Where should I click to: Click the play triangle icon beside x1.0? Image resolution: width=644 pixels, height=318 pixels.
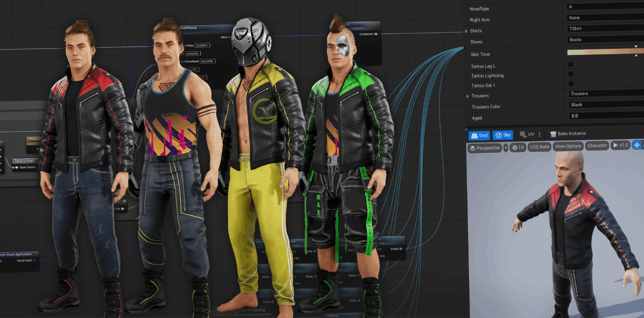[615, 145]
